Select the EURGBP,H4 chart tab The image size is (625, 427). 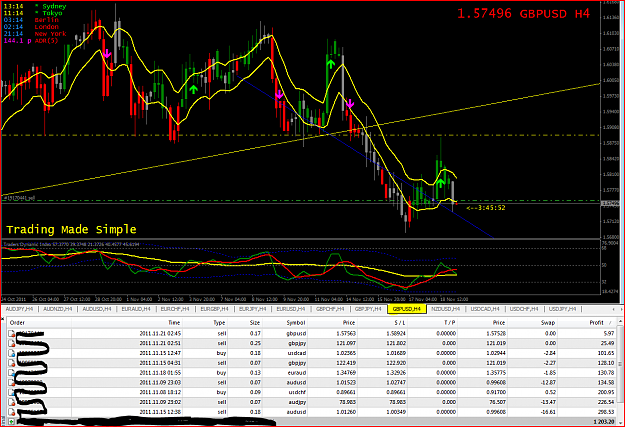(x=214, y=309)
